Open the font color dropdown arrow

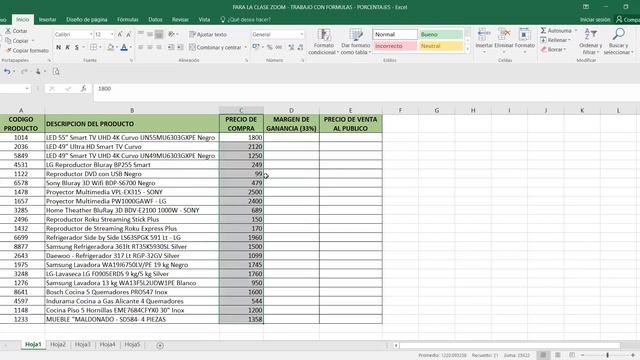click(130, 47)
